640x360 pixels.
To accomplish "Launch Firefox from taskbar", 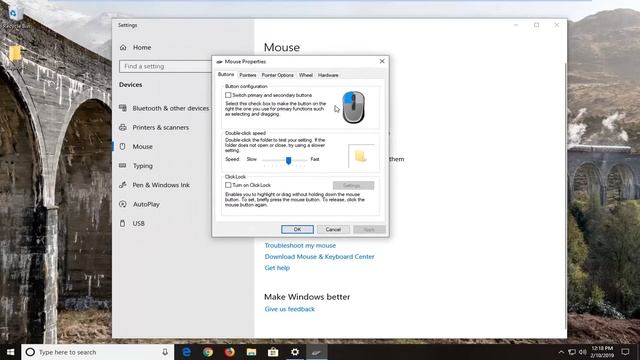I will (x=229, y=352).
